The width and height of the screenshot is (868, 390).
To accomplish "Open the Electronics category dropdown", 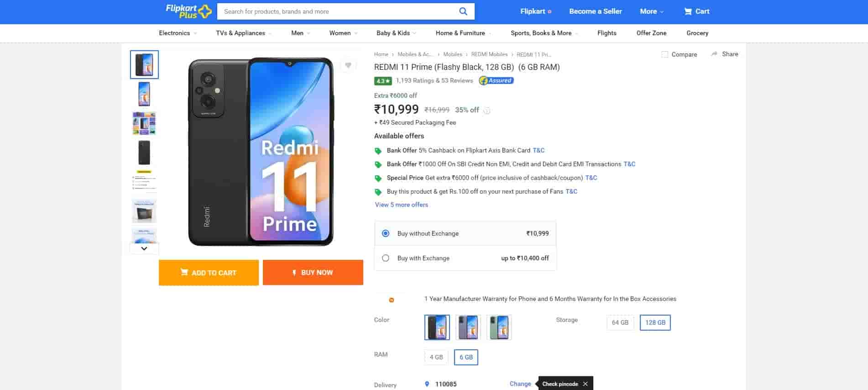I will 178,33.
